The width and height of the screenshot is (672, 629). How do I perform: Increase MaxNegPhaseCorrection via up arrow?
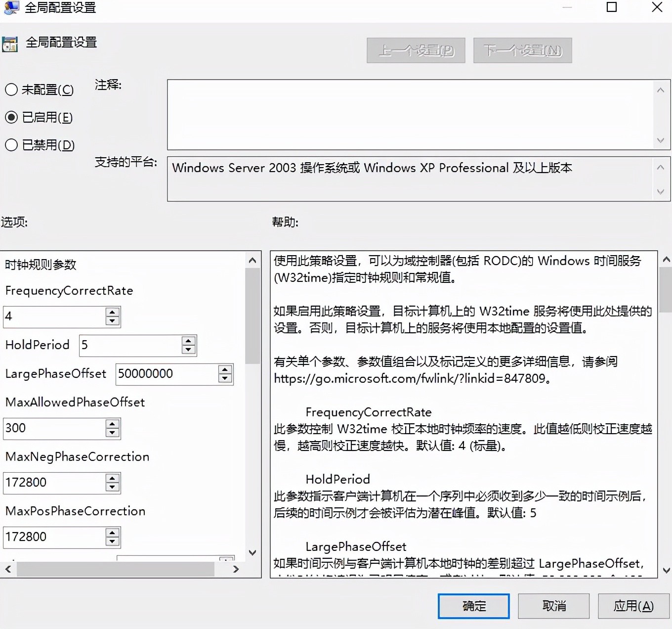coord(113,478)
